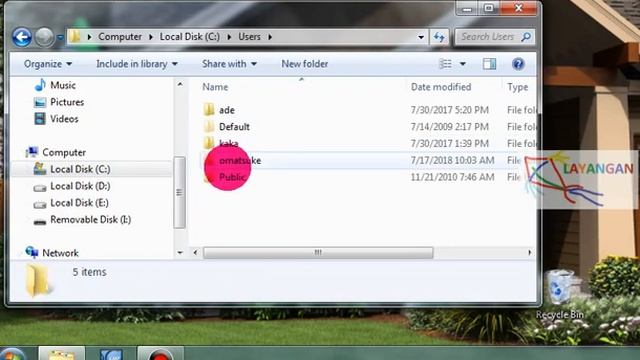Viewport: 640px width, 360px height.
Task: Open Help with question mark icon
Action: click(518, 64)
